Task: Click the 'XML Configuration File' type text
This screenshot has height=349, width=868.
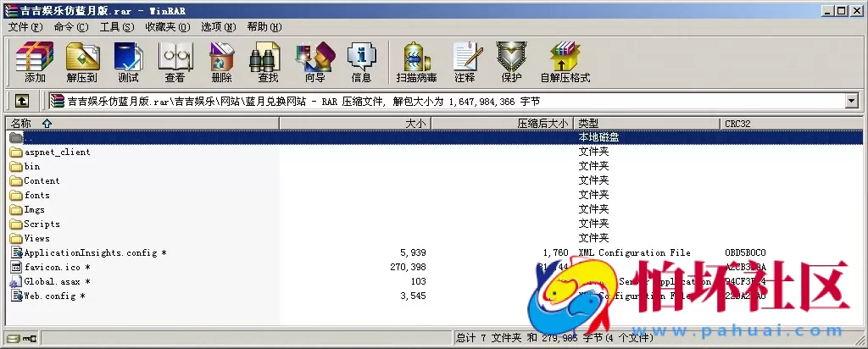Action: coord(634,252)
